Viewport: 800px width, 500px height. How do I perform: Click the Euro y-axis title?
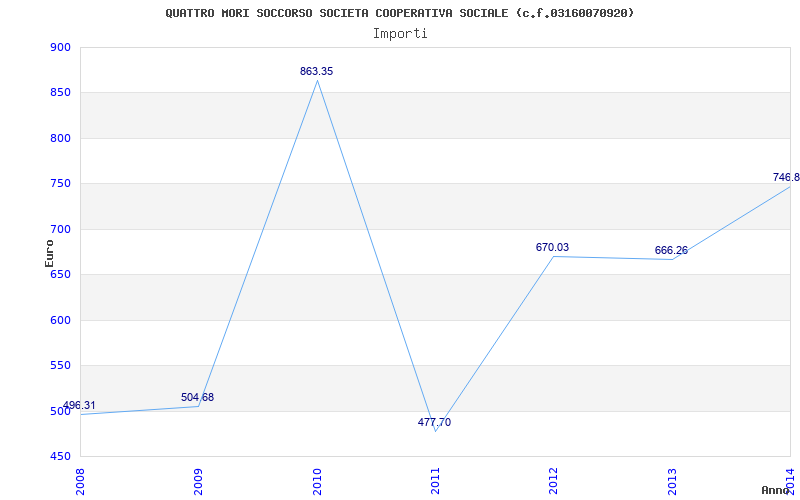pos(49,254)
